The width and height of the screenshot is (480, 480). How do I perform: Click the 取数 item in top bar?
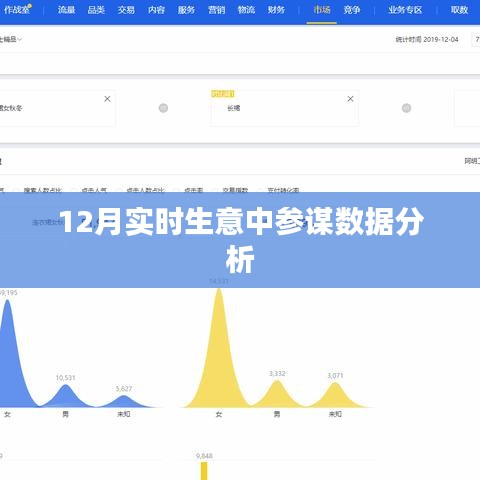pyautogui.click(x=459, y=10)
